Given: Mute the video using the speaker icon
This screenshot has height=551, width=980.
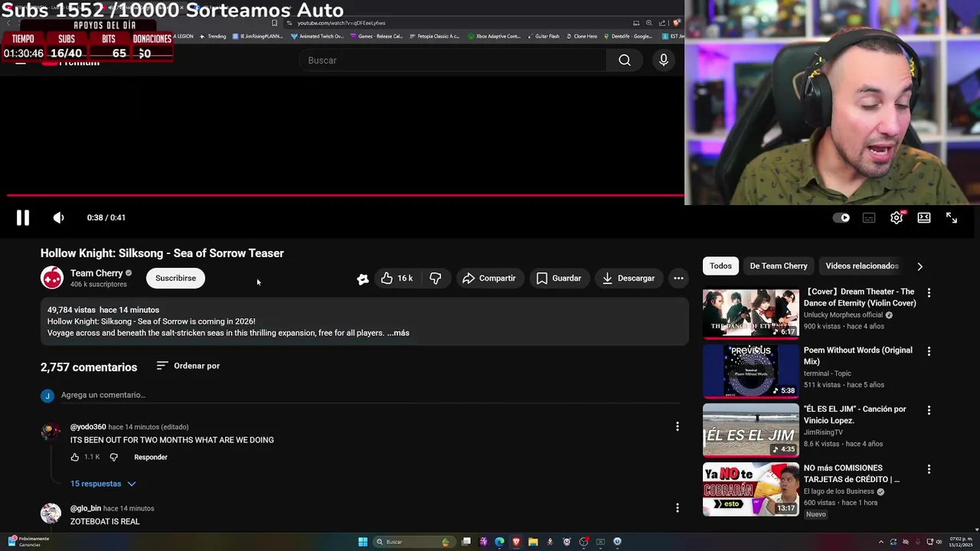Looking at the screenshot, I should coord(59,218).
